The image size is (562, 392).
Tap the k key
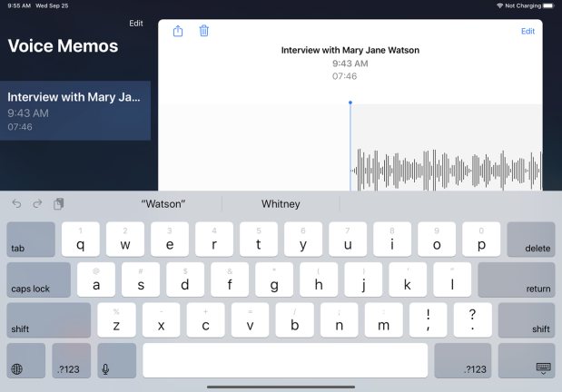(x=408, y=279)
